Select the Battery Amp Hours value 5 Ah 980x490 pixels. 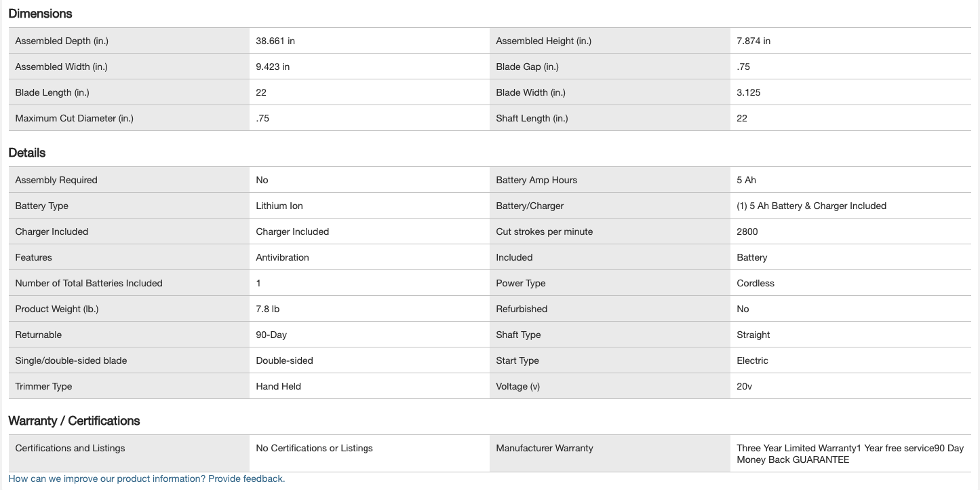point(746,180)
